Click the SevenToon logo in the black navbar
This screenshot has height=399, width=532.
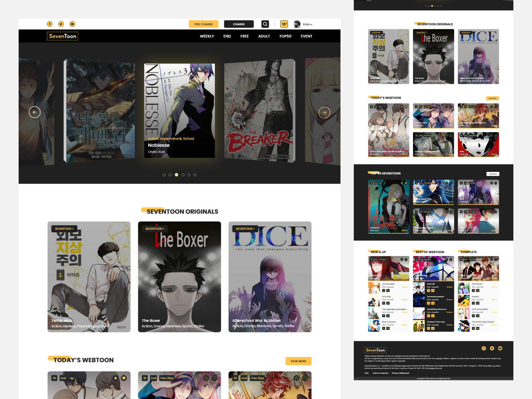[63, 36]
